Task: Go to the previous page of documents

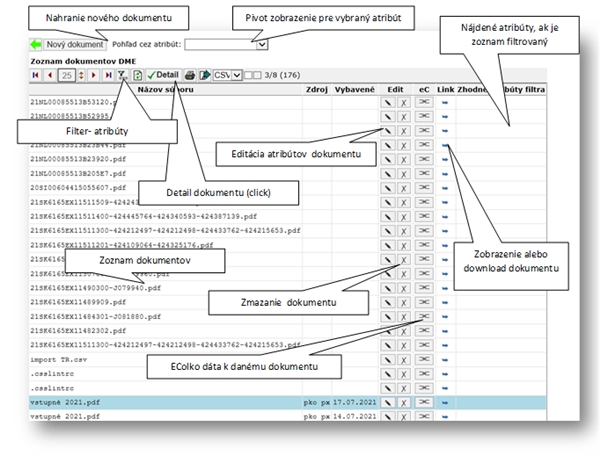Action: [x=50, y=75]
